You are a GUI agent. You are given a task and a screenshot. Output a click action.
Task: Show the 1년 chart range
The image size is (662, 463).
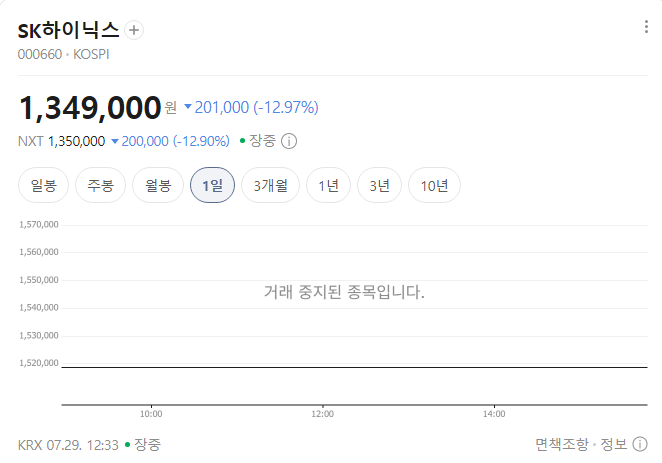pos(328,185)
